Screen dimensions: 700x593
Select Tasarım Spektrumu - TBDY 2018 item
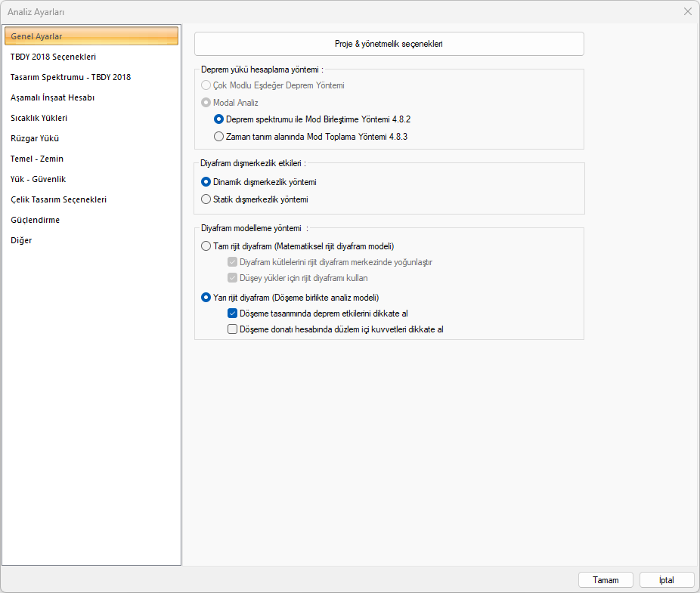pyautogui.click(x=70, y=77)
